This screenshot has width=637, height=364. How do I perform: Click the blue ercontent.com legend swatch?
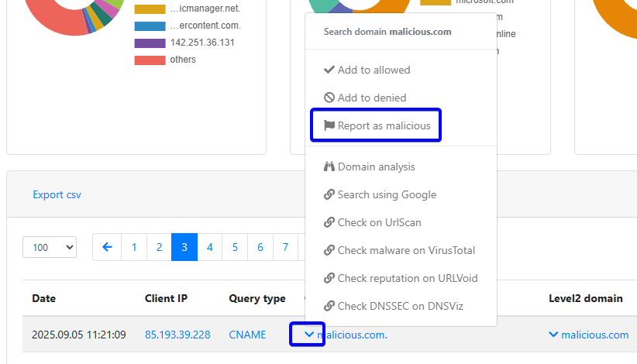pyautogui.click(x=150, y=26)
